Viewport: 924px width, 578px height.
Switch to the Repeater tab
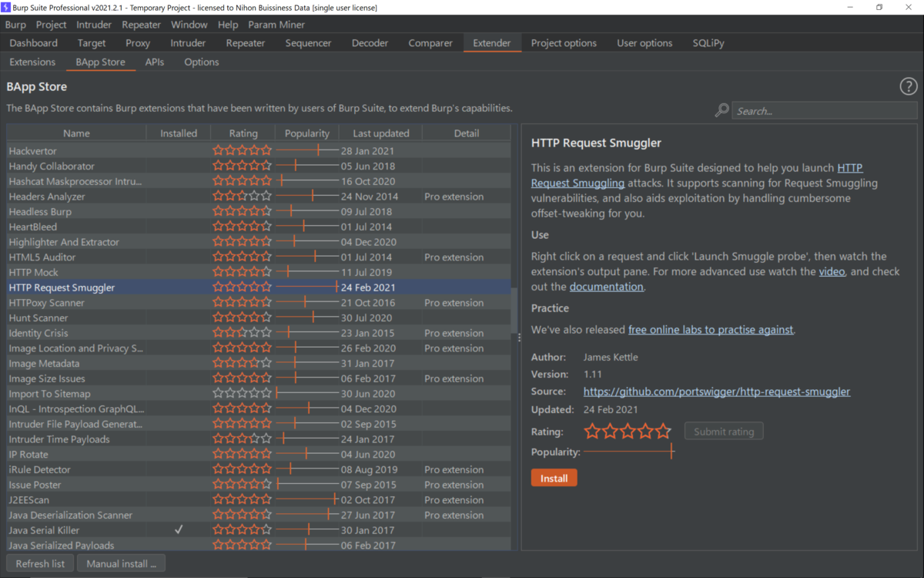[246, 43]
